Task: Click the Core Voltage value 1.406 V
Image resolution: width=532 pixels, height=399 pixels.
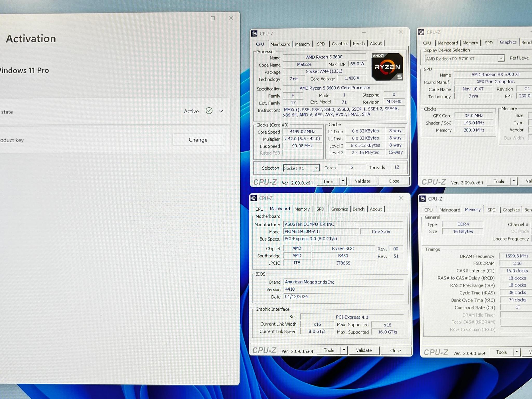Action: click(x=352, y=78)
